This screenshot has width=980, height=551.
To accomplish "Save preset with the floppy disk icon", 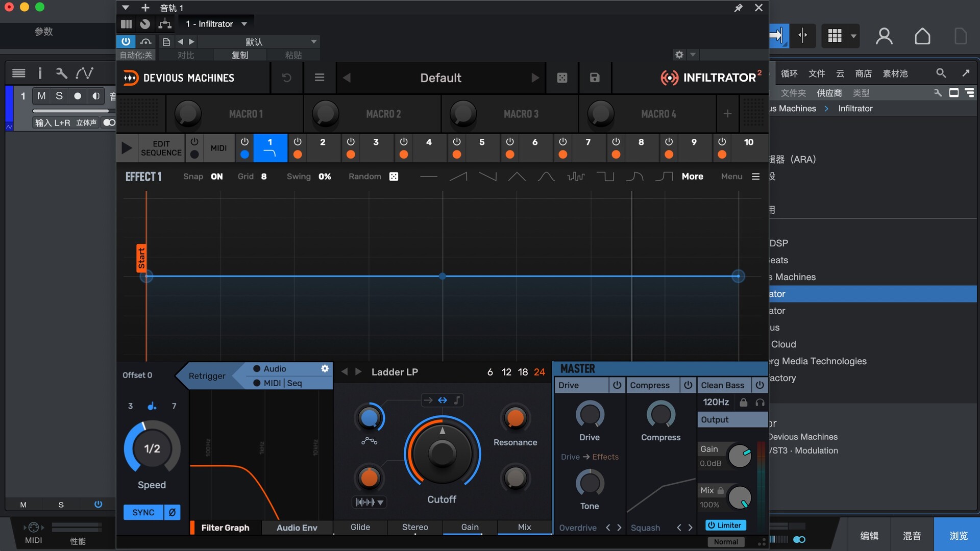I will pyautogui.click(x=595, y=78).
